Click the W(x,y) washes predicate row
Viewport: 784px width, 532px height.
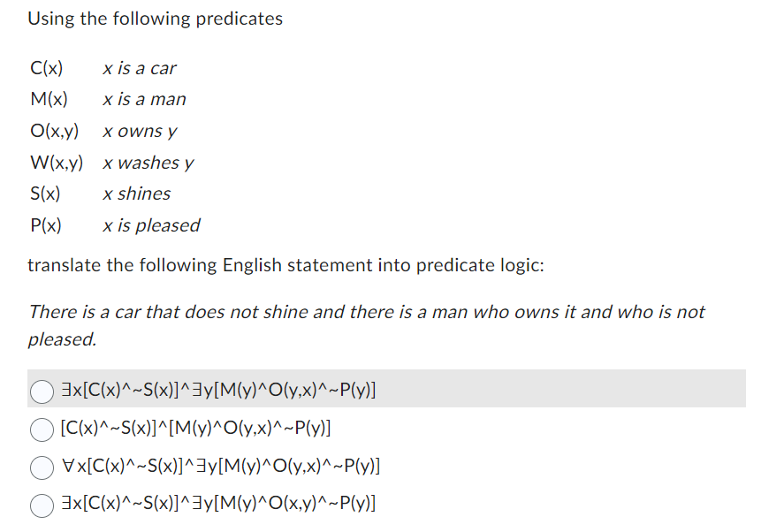point(57,163)
